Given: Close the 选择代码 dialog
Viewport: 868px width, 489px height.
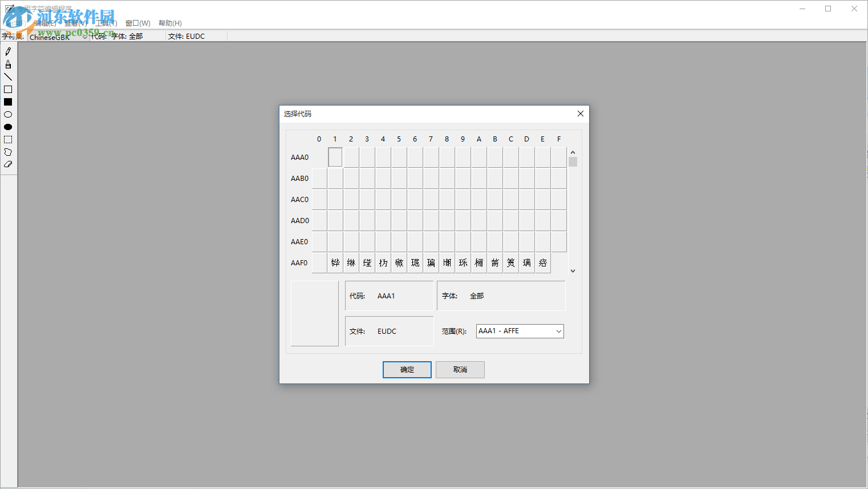Looking at the screenshot, I should coord(580,114).
